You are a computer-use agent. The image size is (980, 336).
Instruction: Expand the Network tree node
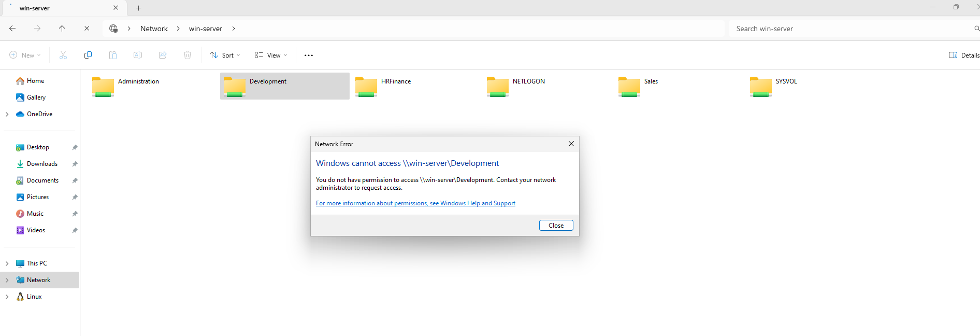pyautogui.click(x=7, y=280)
